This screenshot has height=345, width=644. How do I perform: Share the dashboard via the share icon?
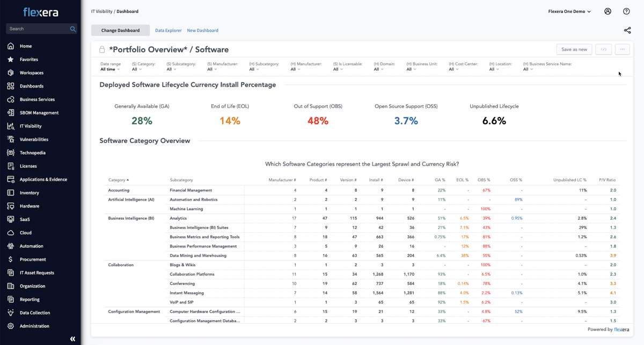(x=627, y=30)
